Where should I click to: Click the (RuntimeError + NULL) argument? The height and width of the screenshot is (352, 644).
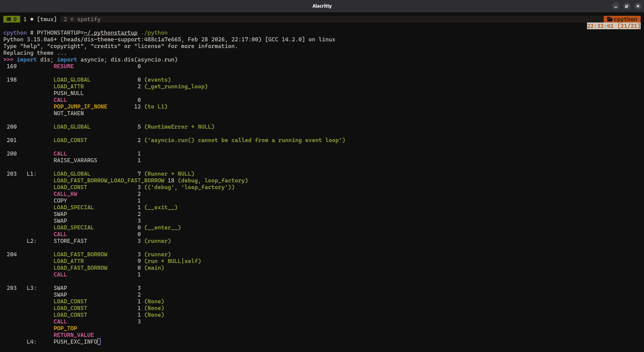coord(179,127)
